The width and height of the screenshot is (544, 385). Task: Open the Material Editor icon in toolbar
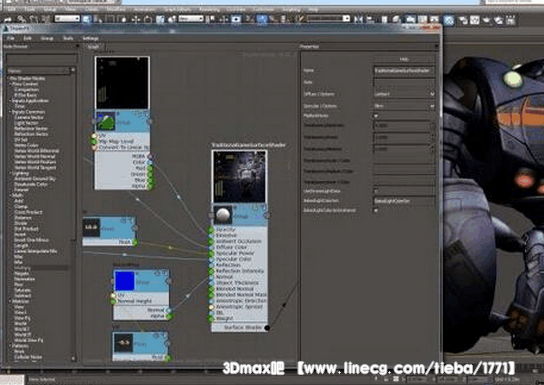click(x=449, y=20)
